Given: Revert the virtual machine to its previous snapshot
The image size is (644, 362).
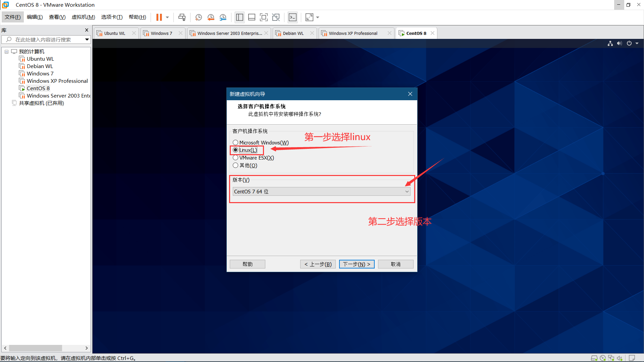Looking at the screenshot, I should (x=211, y=17).
